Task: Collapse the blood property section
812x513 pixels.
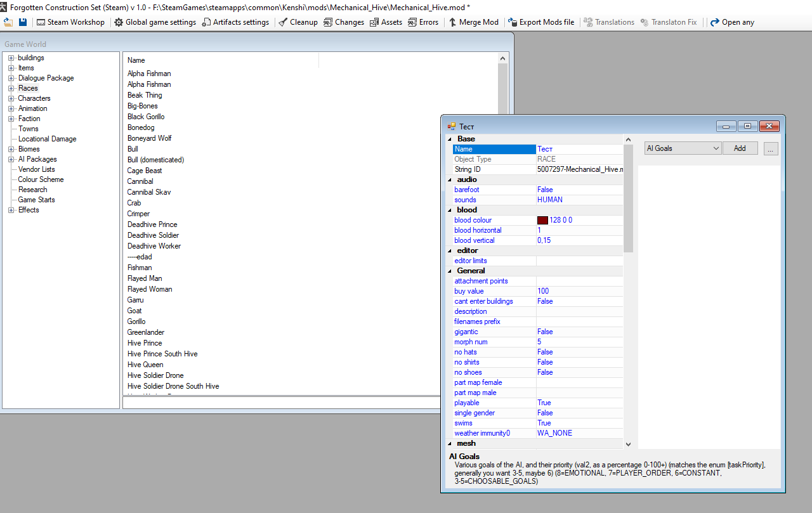Action: tap(450, 210)
